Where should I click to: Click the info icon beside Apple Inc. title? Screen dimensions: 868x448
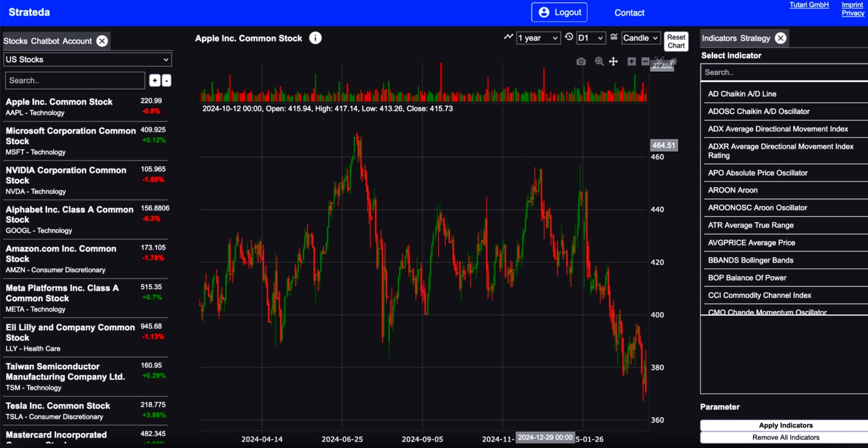315,38
